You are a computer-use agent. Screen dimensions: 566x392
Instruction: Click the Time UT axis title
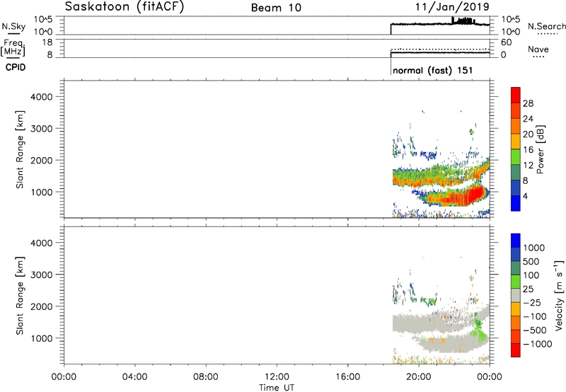click(277, 388)
